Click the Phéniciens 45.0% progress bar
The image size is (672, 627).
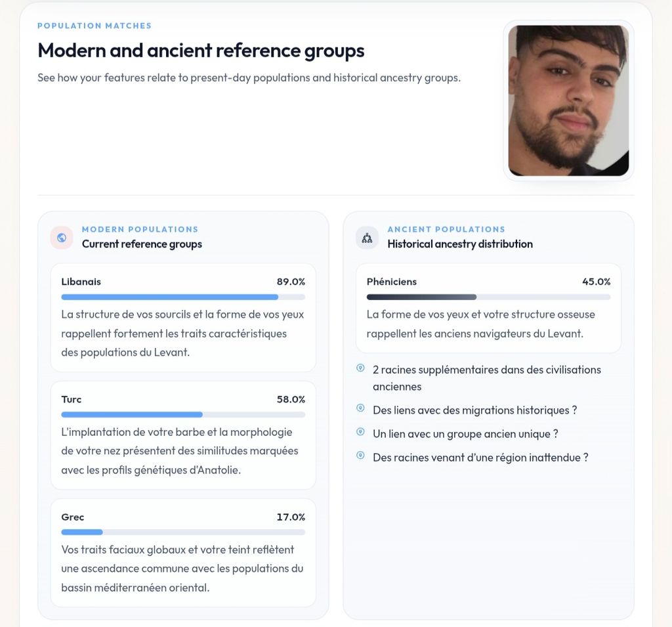tap(488, 297)
